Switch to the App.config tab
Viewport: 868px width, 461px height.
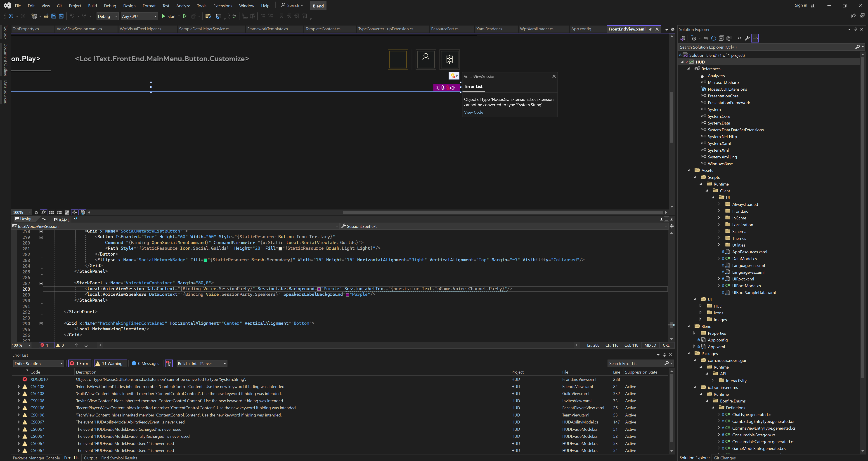581,29
